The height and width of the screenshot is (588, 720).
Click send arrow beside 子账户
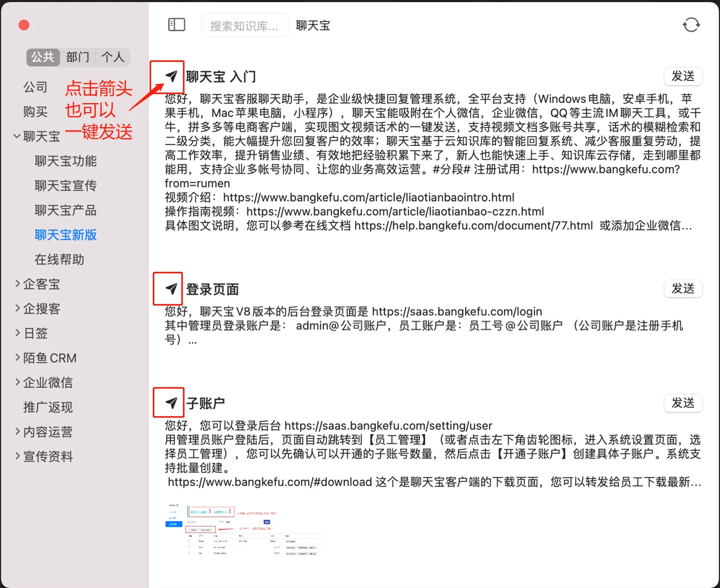click(171, 403)
